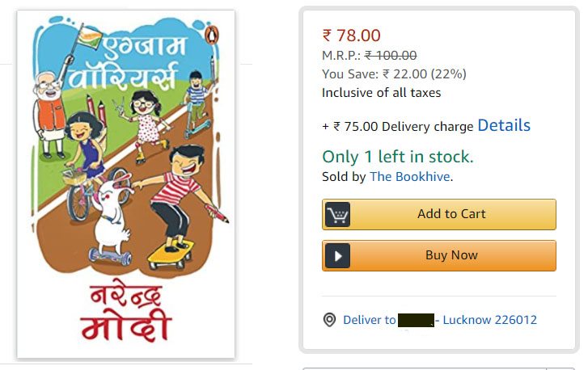Click the Indian flag on the cover illustration
The image size is (588, 370).
(88, 37)
